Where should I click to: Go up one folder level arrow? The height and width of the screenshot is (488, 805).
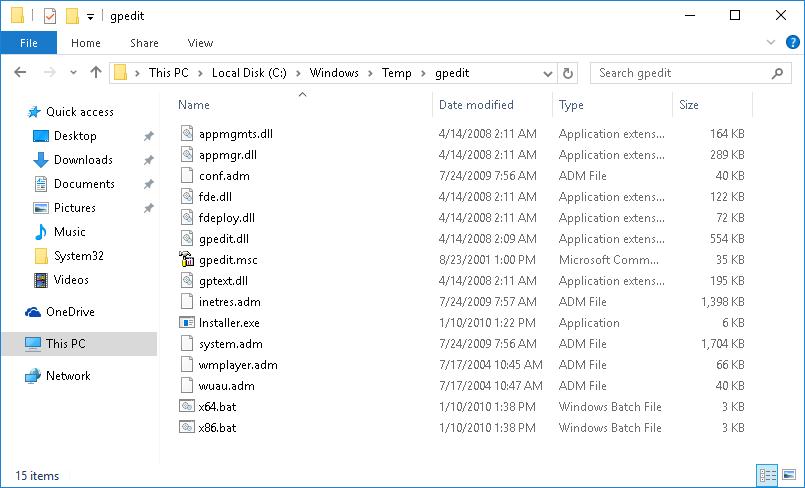(x=96, y=72)
